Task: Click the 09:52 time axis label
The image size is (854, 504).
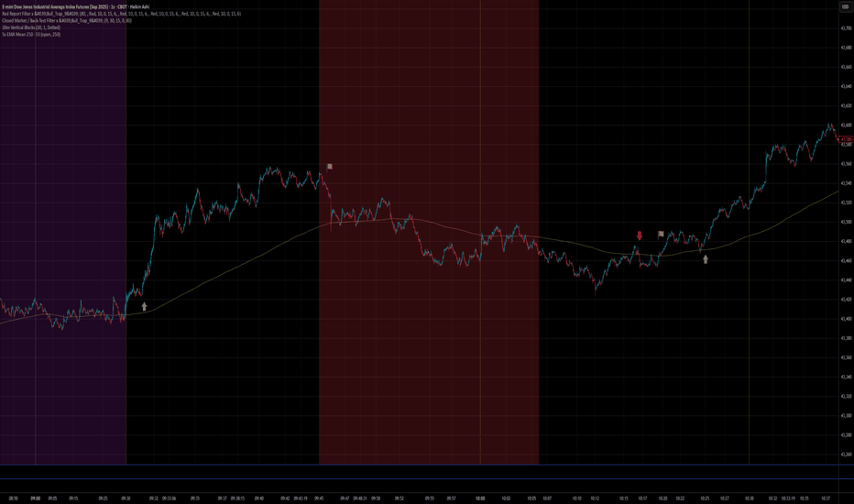Action: pos(400,499)
